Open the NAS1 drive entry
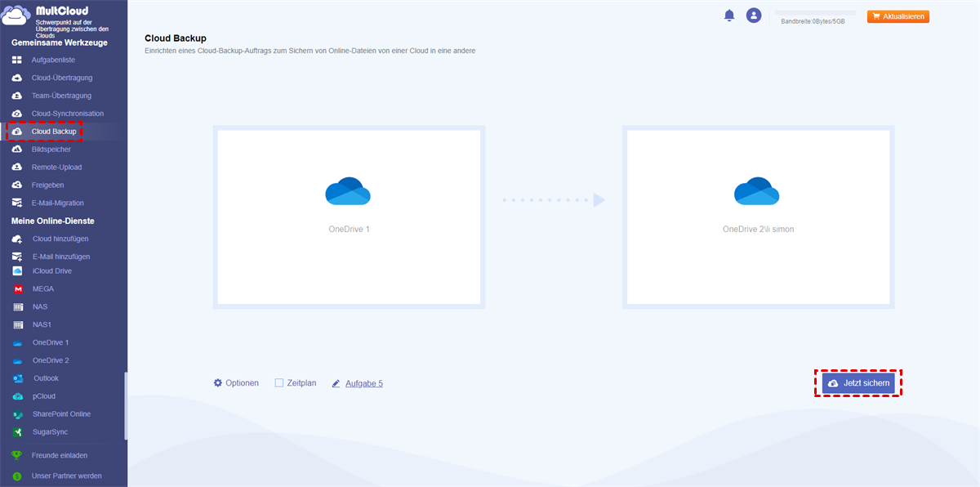 coord(42,324)
